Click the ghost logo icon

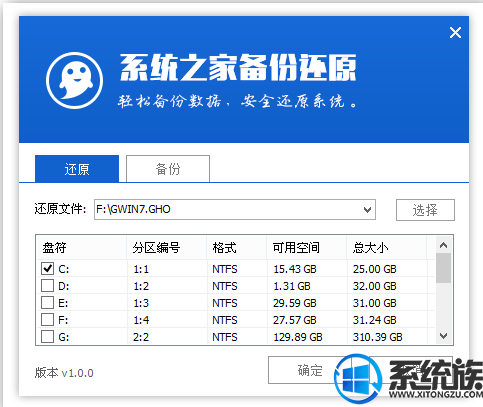coord(74,80)
